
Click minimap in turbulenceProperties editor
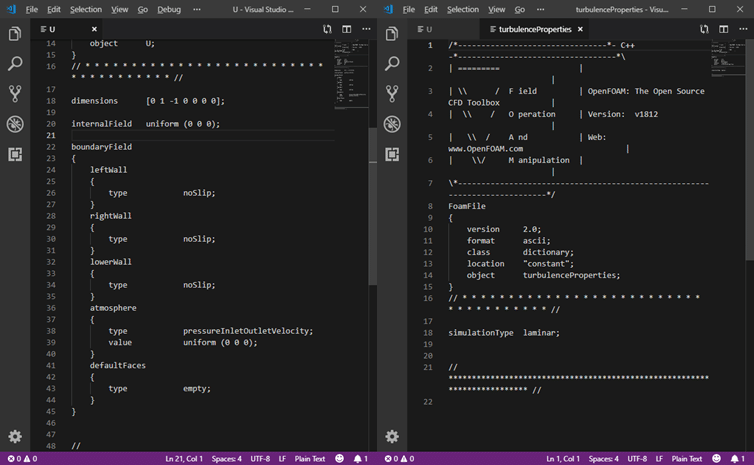pyautogui.click(x=729, y=58)
